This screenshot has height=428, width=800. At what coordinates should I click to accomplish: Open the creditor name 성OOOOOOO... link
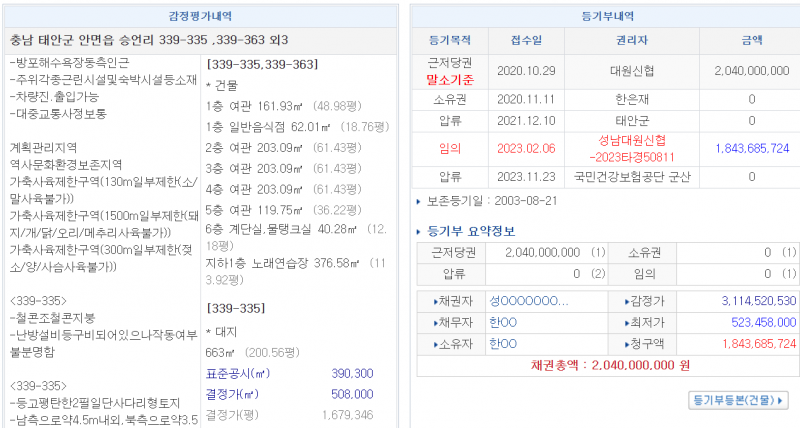529,300
